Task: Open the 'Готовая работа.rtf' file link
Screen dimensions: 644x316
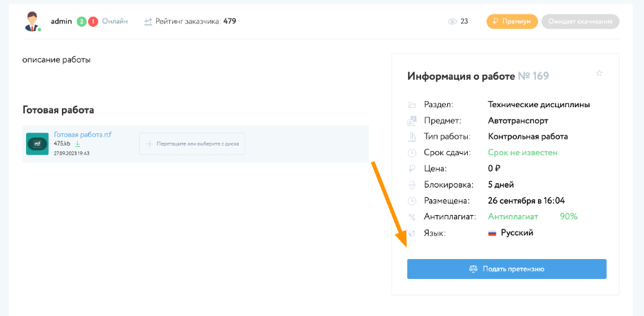Action: pyautogui.click(x=83, y=135)
